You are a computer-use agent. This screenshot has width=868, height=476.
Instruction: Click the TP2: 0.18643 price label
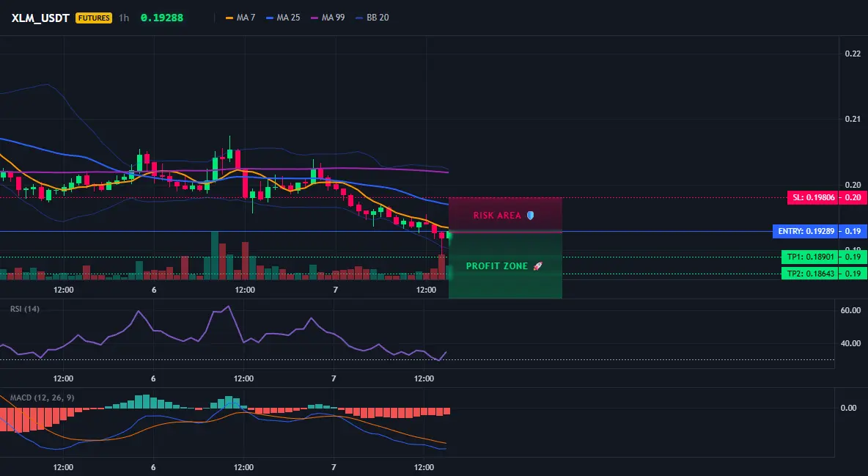810,273
